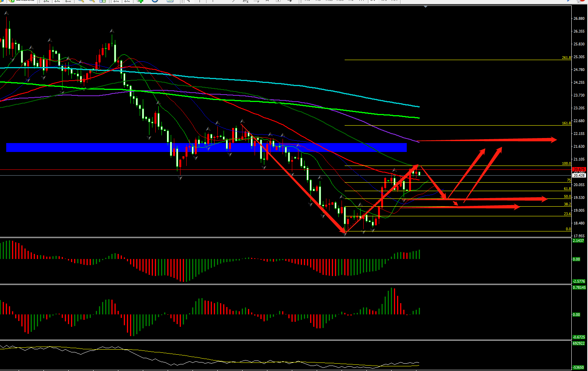Image resolution: width=588 pixels, height=371 pixels.
Task: Click the 0.0 Fibonacci base level label
Action: coord(568,229)
